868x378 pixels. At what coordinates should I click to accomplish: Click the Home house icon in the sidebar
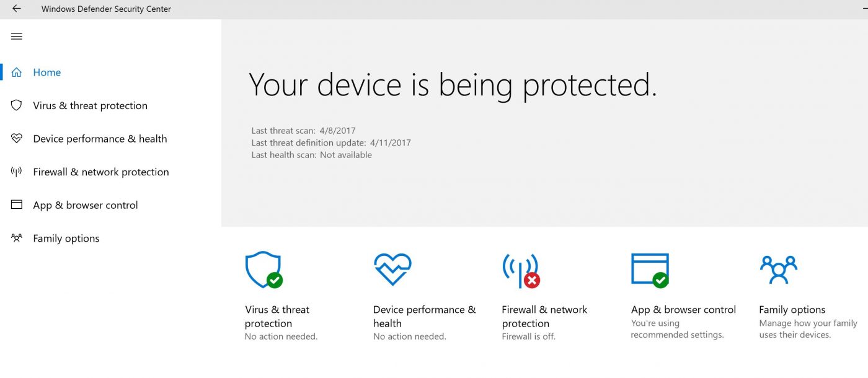16,72
